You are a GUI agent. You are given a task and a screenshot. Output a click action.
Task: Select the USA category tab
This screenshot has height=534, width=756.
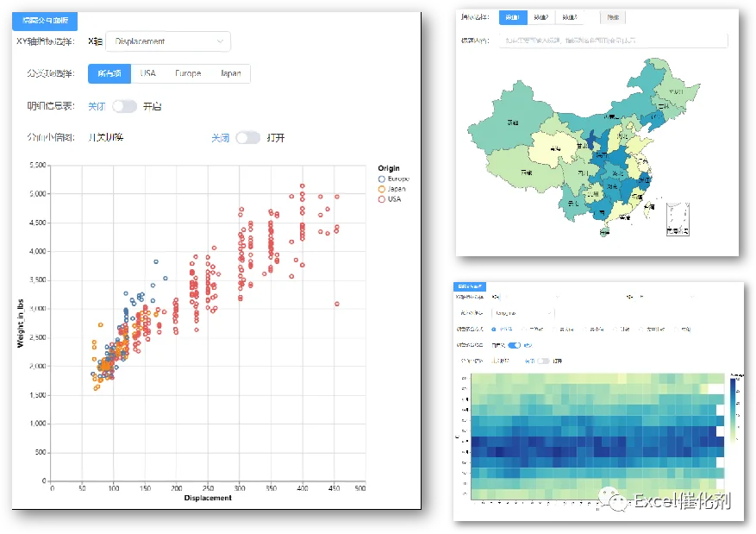(147, 73)
